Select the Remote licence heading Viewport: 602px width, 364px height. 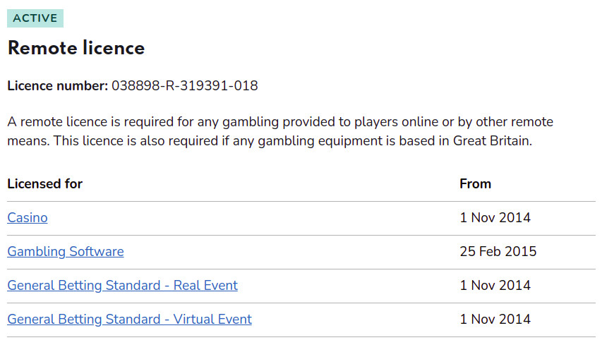pos(76,48)
